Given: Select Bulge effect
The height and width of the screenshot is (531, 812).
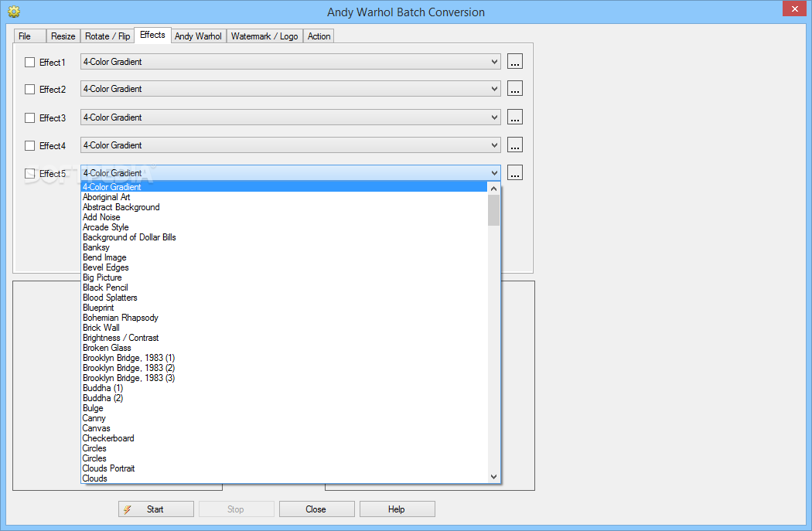Looking at the screenshot, I should point(284,408).
